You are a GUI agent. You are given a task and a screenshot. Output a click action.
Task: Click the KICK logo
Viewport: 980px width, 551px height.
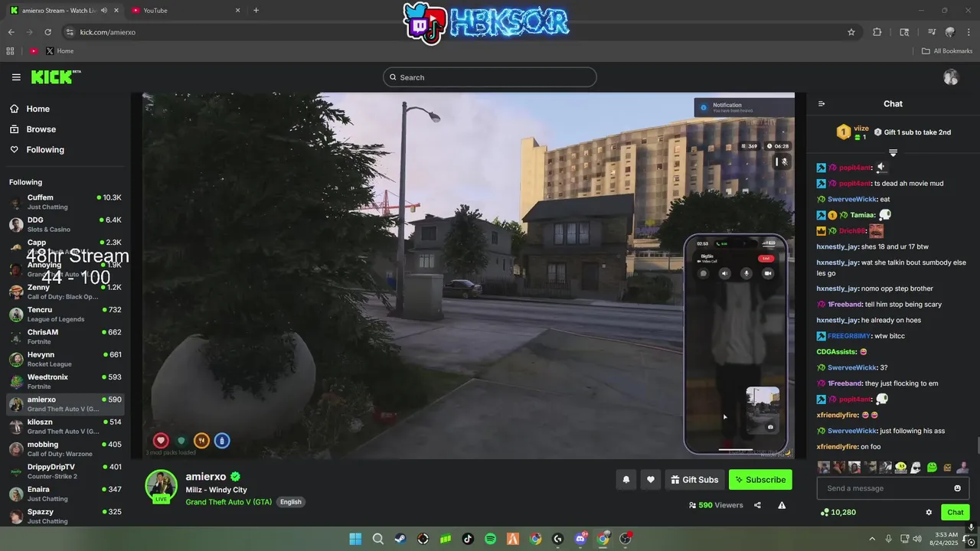point(55,77)
